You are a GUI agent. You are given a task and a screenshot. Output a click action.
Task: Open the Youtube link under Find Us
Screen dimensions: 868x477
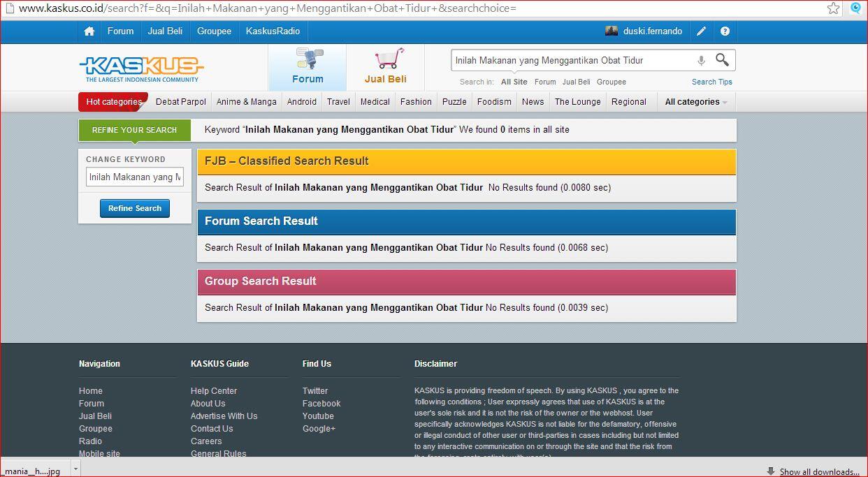(x=318, y=416)
